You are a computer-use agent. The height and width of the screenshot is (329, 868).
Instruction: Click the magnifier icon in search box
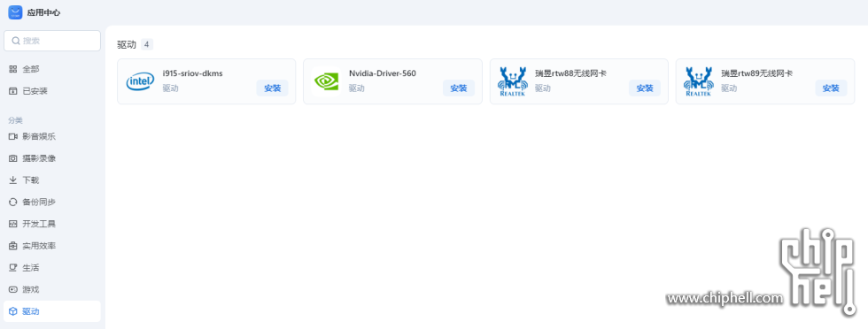coord(16,41)
